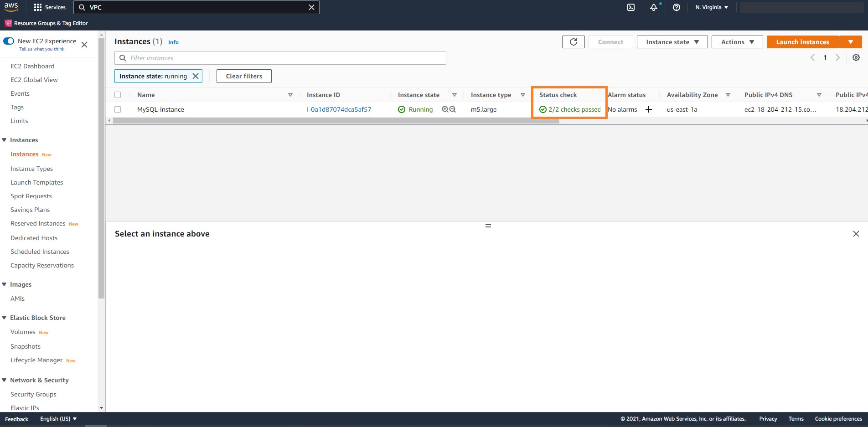Click the Launch instances button

(x=802, y=42)
